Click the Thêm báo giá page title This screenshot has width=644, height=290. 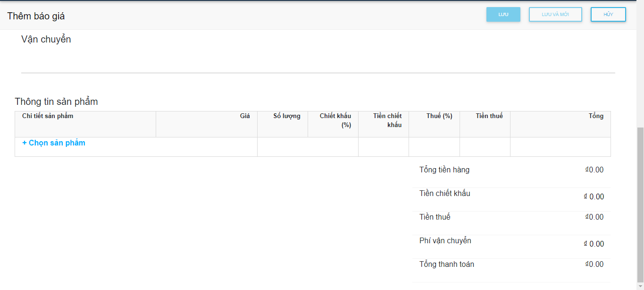tap(36, 16)
